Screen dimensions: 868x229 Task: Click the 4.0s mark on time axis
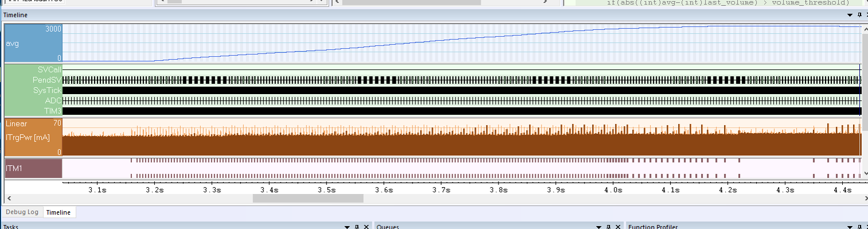point(613,189)
